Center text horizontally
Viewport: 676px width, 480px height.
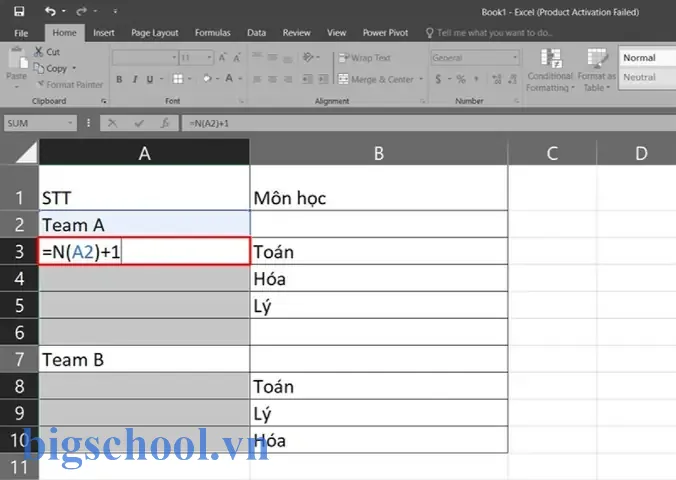click(x=272, y=79)
